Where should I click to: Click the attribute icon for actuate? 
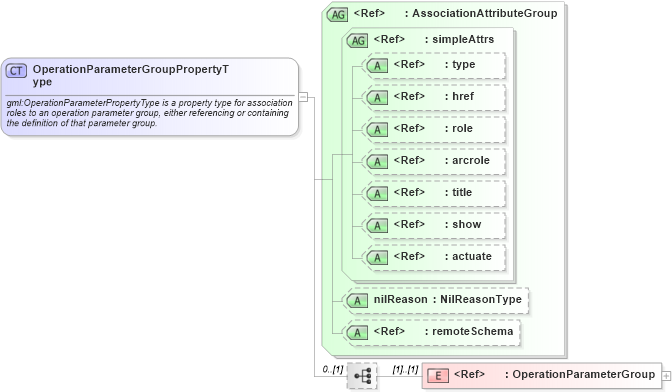tap(377, 257)
